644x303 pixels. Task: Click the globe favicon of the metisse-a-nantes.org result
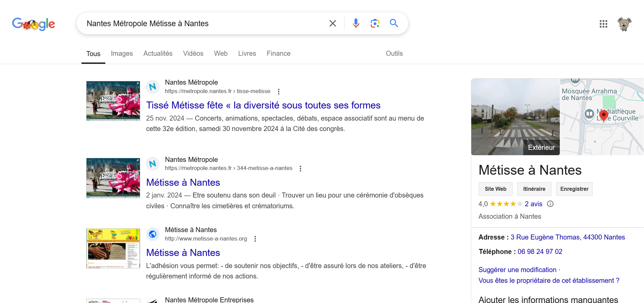pos(153,234)
